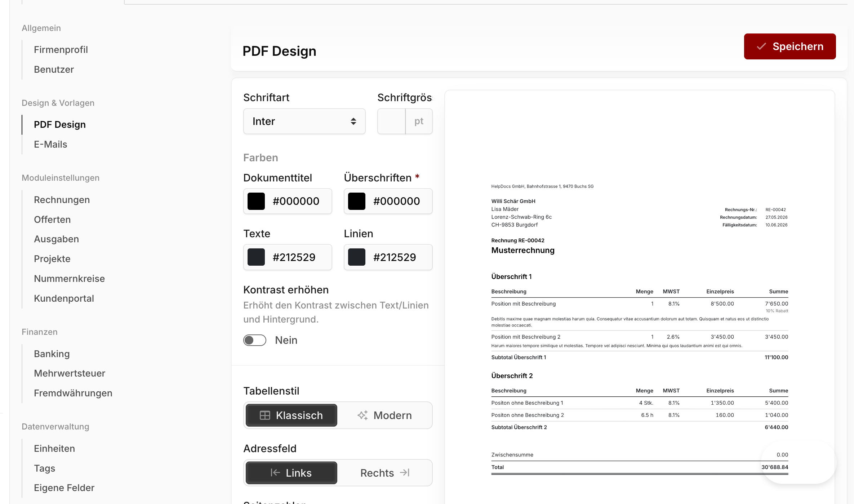Click the Linien hex value #212529

tap(395, 257)
